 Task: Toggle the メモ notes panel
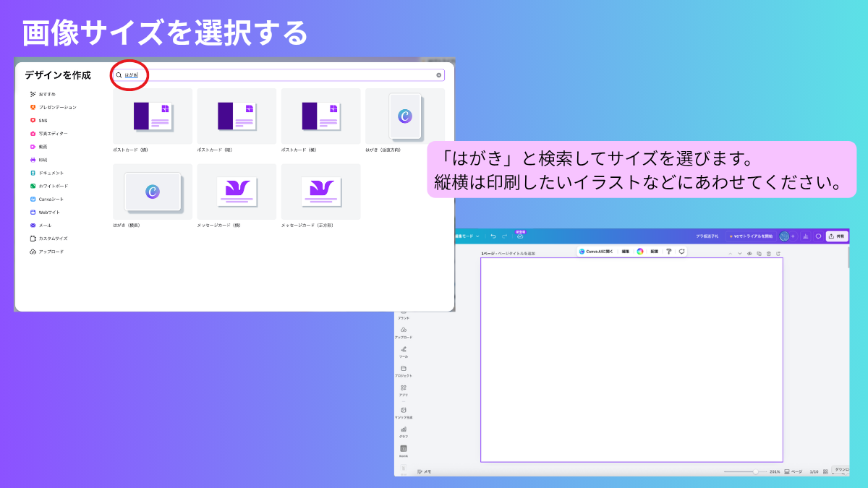click(424, 471)
